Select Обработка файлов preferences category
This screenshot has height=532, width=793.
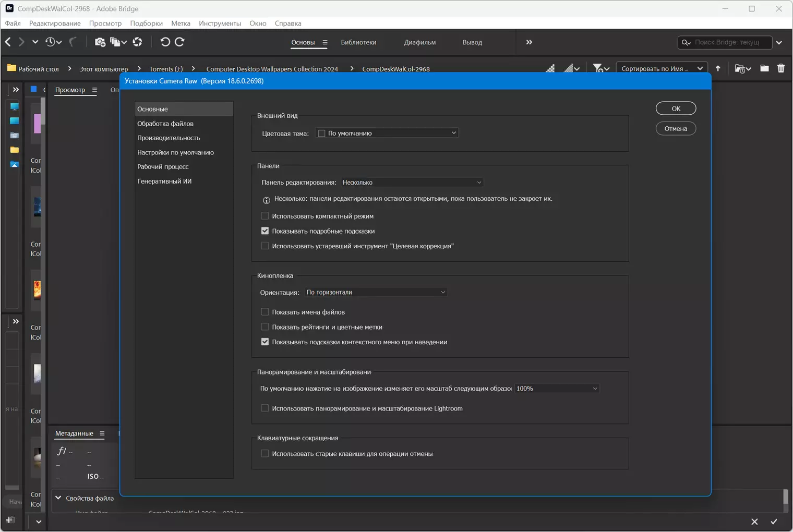184,124
